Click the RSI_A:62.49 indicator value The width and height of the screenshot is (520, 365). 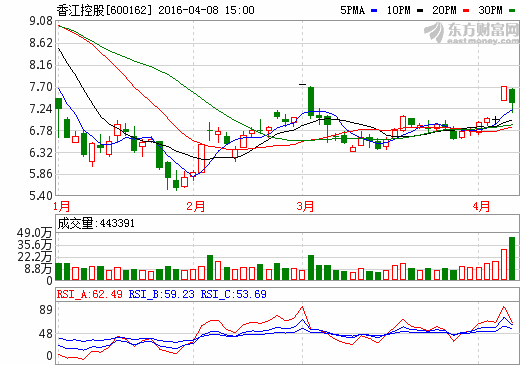point(90,294)
